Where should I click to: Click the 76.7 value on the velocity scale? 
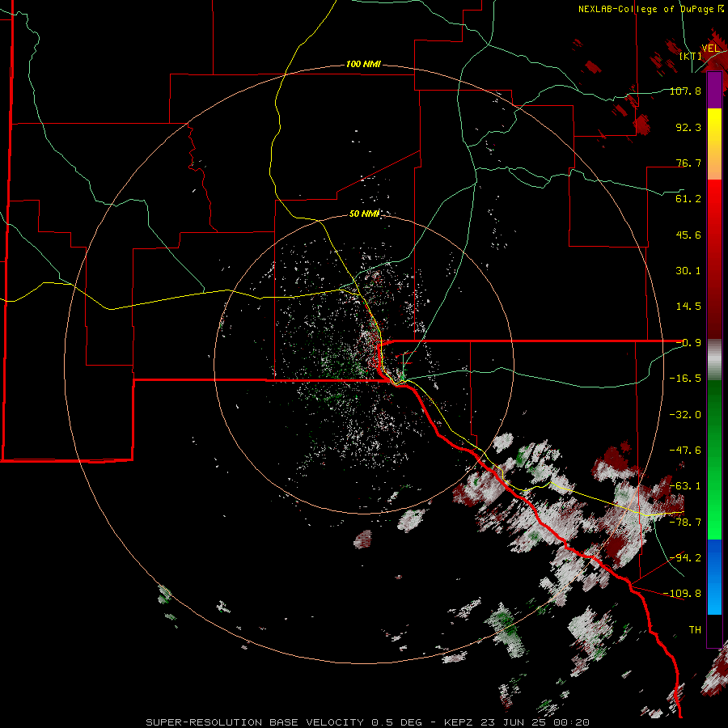click(x=688, y=163)
